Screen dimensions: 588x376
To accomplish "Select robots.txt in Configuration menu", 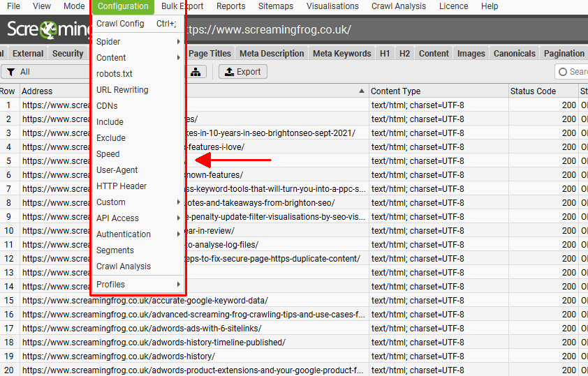I will [x=138, y=74].
